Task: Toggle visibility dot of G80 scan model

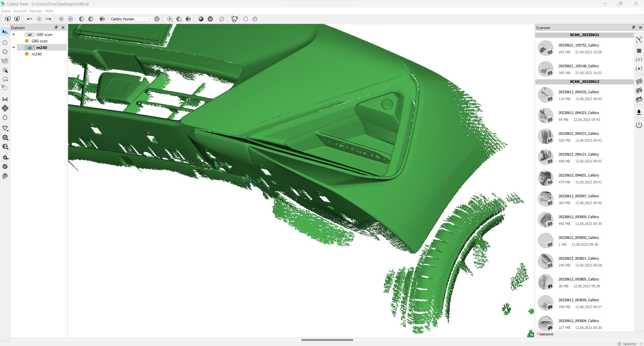Action: point(27,41)
